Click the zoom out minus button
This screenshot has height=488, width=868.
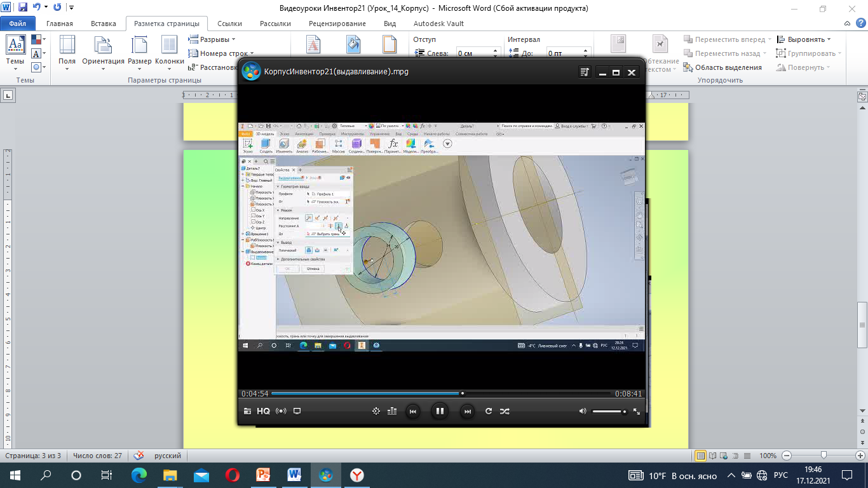pos(787,456)
